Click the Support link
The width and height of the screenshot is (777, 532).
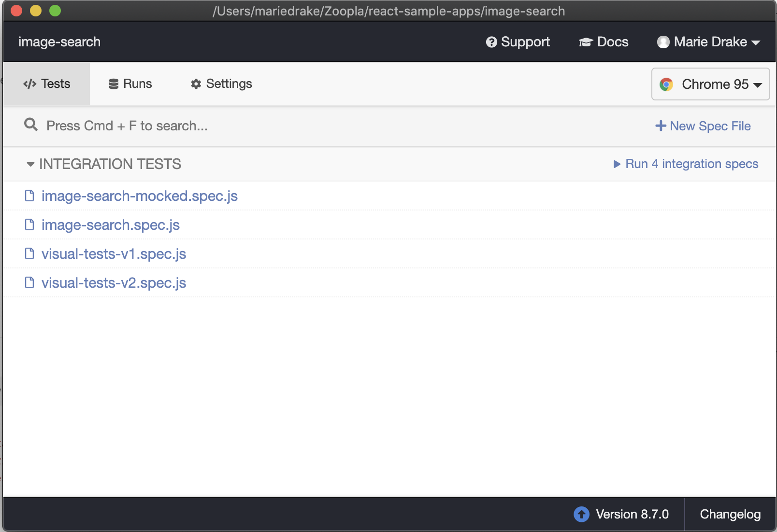click(x=518, y=42)
